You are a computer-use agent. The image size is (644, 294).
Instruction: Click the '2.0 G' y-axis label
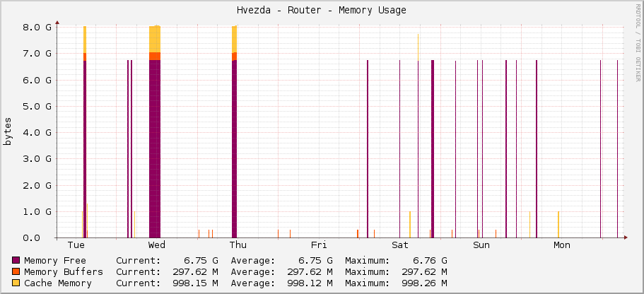pyautogui.click(x=37, y=185)
